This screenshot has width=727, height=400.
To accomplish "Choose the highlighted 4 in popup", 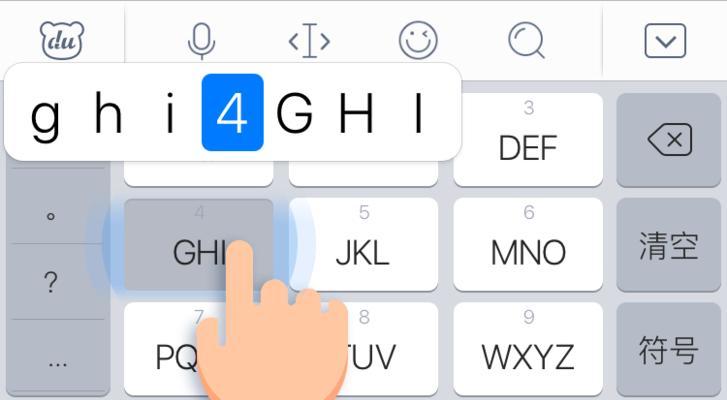I will tap(233, 112).
